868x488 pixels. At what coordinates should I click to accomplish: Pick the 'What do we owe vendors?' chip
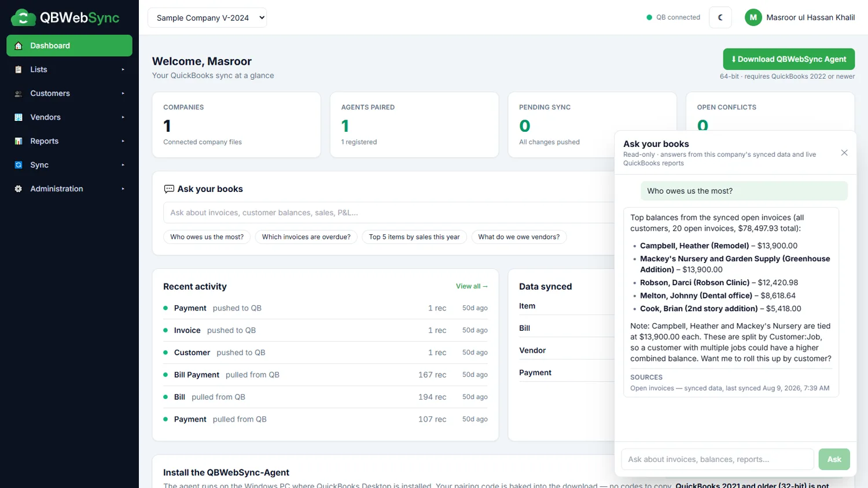[x=519, y=237]
